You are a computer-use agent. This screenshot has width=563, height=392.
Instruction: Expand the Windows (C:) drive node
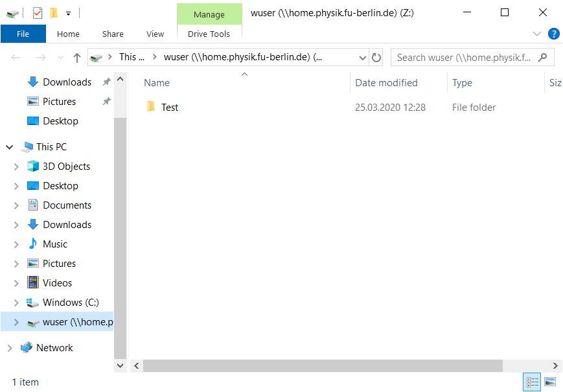(x=16, y=303)
